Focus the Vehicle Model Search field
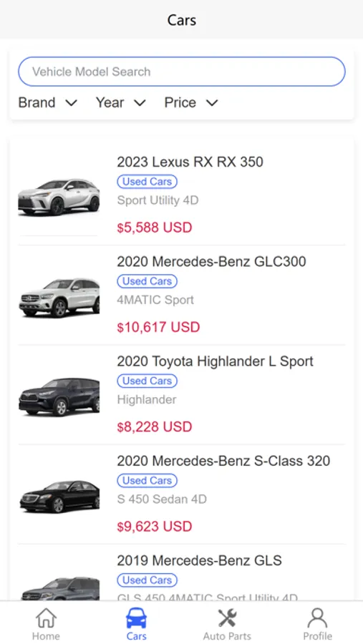The width and height of the screenshot is (363, 644). tap(182, 72)
